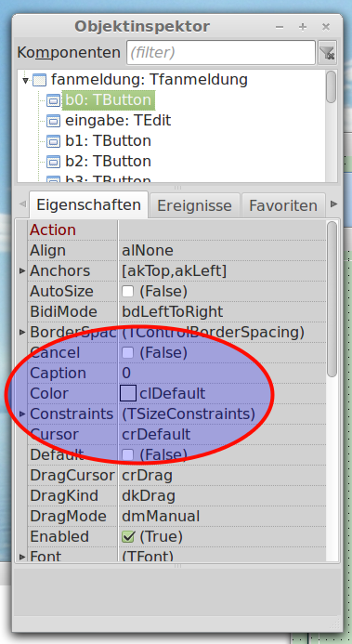Click left arrow beside Eigenschaften tab
This screenshot has height=644, width=352.
pos(22,204)
